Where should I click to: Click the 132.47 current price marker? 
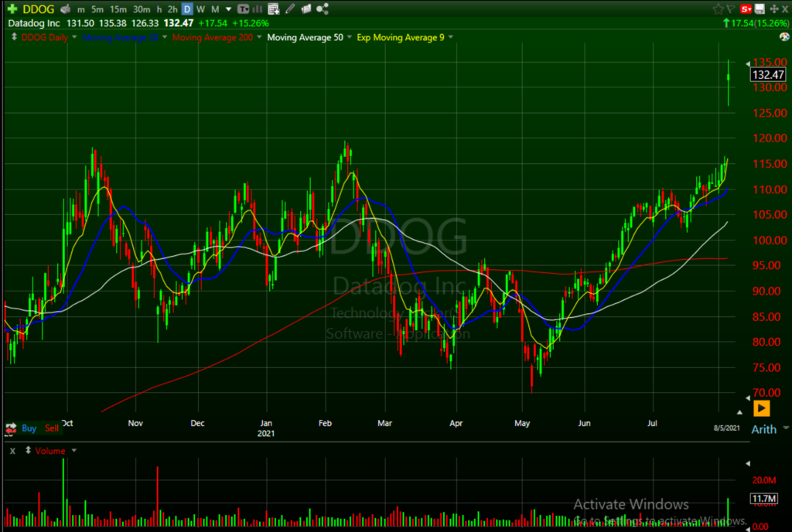[x=768, y=75]
